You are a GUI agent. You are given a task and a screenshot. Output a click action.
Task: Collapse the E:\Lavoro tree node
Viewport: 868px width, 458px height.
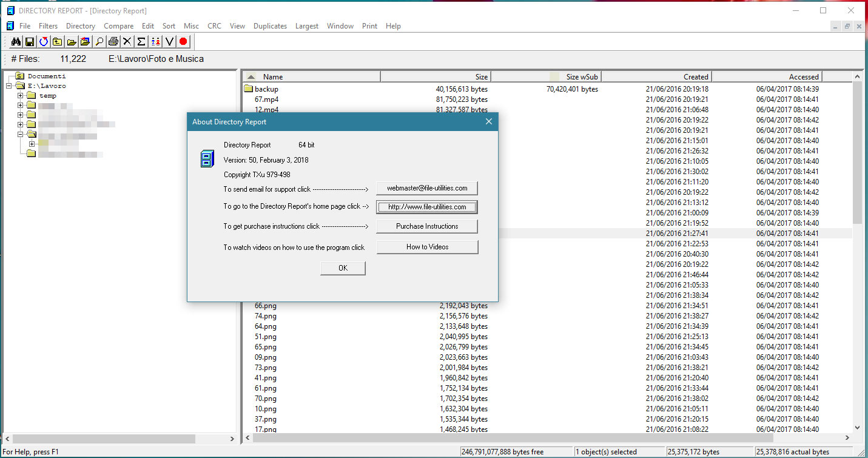point(9,86)
